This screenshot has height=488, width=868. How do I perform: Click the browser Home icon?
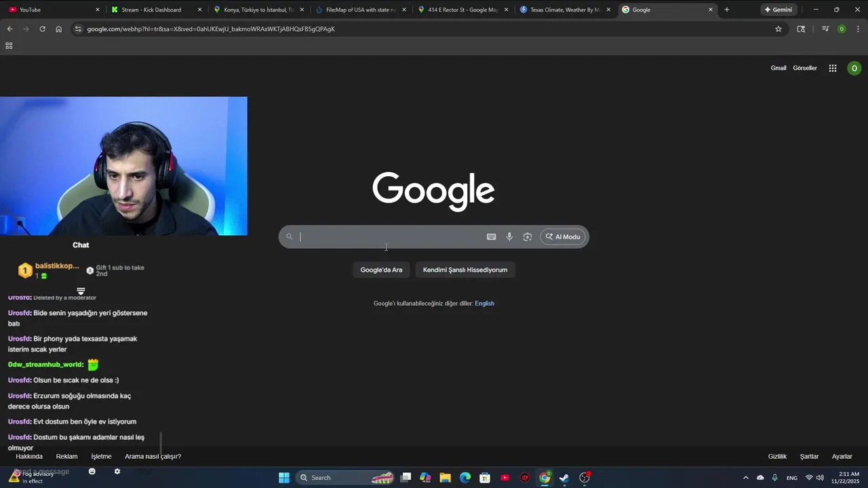tap(58, 29)
